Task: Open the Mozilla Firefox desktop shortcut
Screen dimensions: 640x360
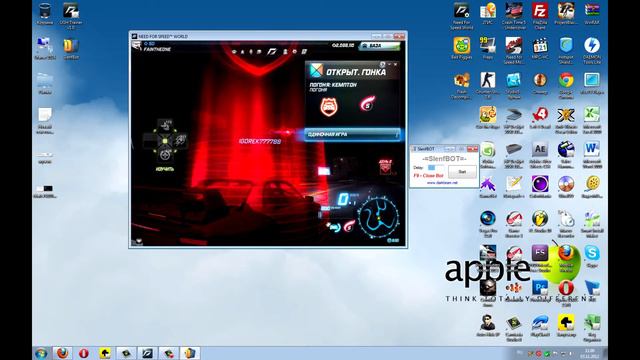Action: click(566, 258)
